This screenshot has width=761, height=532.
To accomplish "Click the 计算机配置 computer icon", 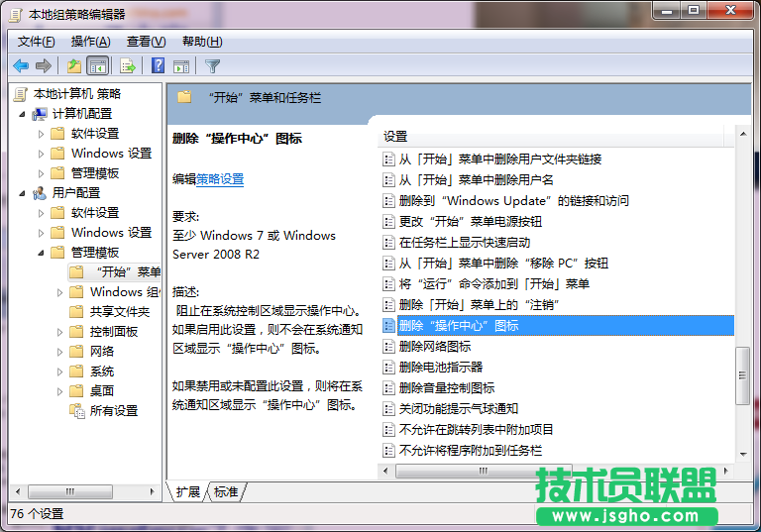I will click(40, 114).
